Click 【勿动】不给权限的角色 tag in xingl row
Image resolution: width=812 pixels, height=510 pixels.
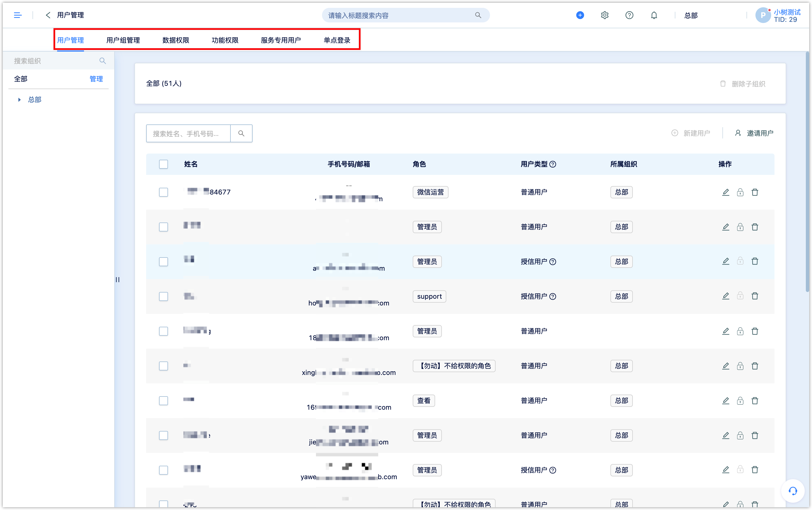pos(454,366)
